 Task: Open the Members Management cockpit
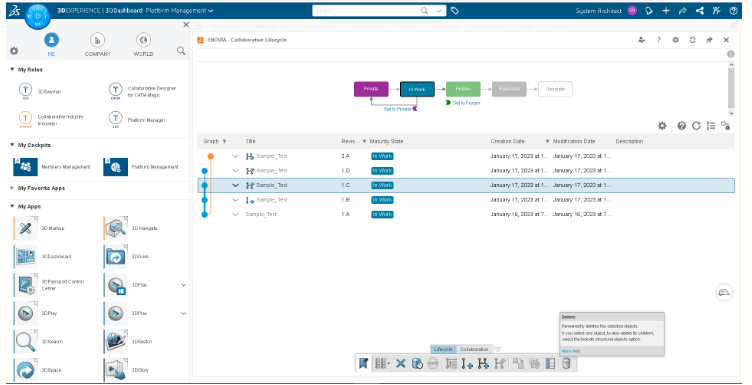(x=25, y=167)
